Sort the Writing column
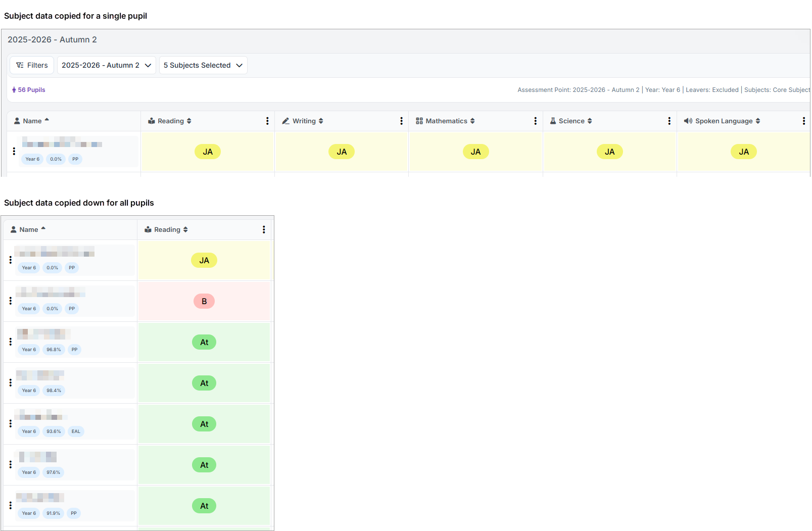 321,121
